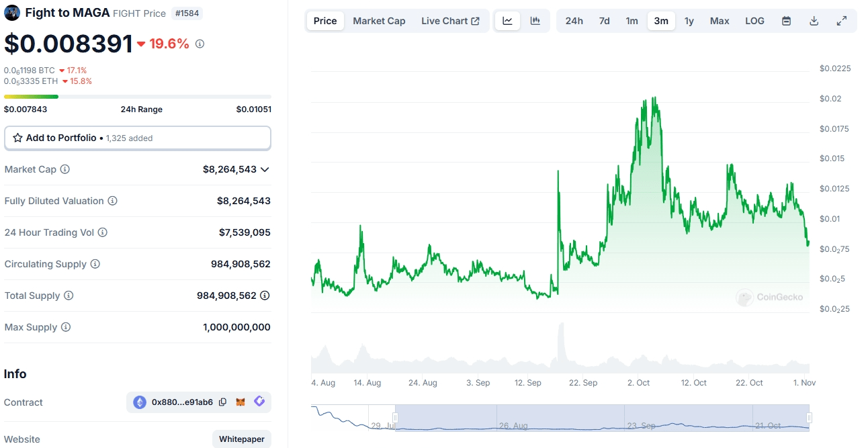Click the Add to Portfolio button
The width and height of the screenshot is (868, 448).
[x=137, y=138]
